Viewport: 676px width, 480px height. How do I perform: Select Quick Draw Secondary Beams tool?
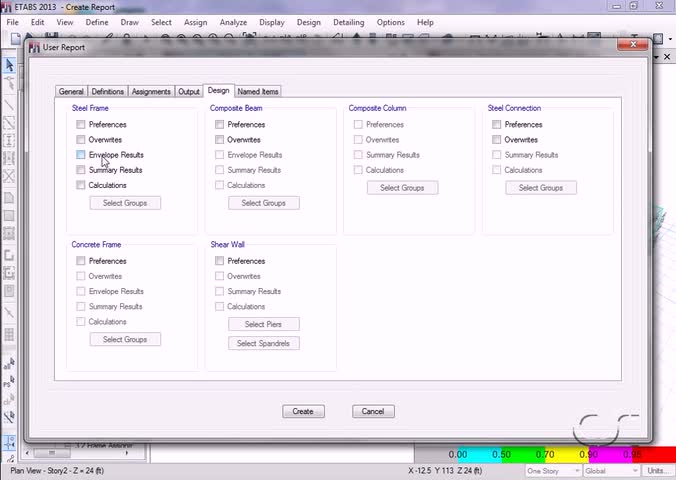coord(9,158)
